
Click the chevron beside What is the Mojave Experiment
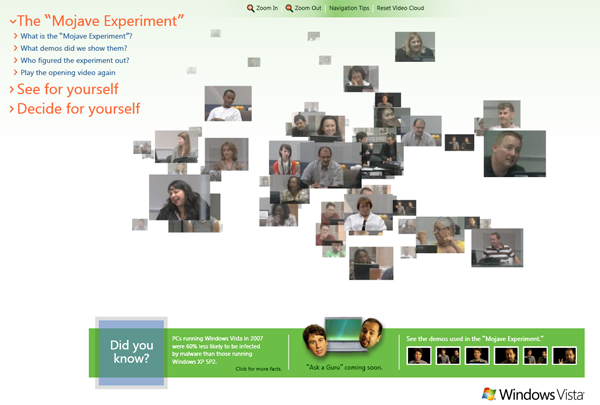click(16, 36)
